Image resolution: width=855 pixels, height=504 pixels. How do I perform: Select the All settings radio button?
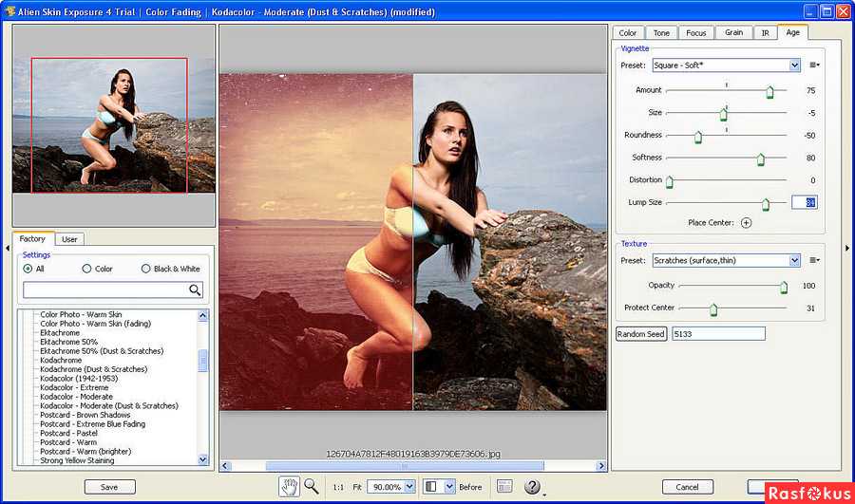[x=28, y=269]
